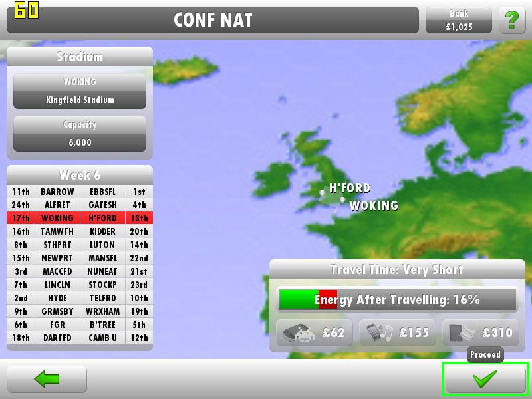Click the Energy After Travelling bar
The height and width of the screenshot is (399, 532).
click(x=397, y=300)
